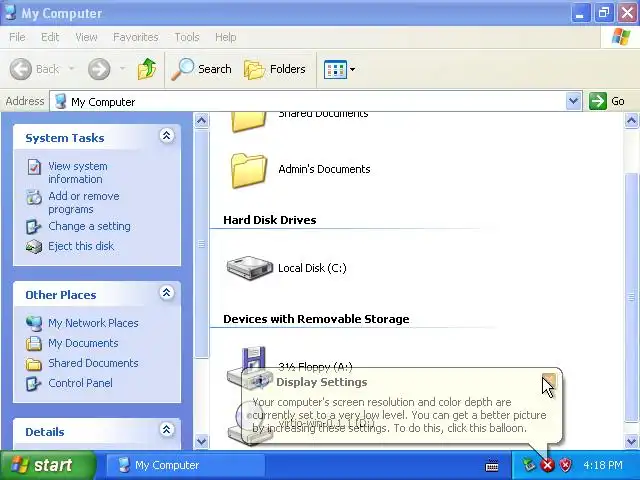The width and height of the screenshot is (640, 480).
Task: Click the on-screen keyboard tray icon
Action: pyautogui.click(x=492, y=465)
